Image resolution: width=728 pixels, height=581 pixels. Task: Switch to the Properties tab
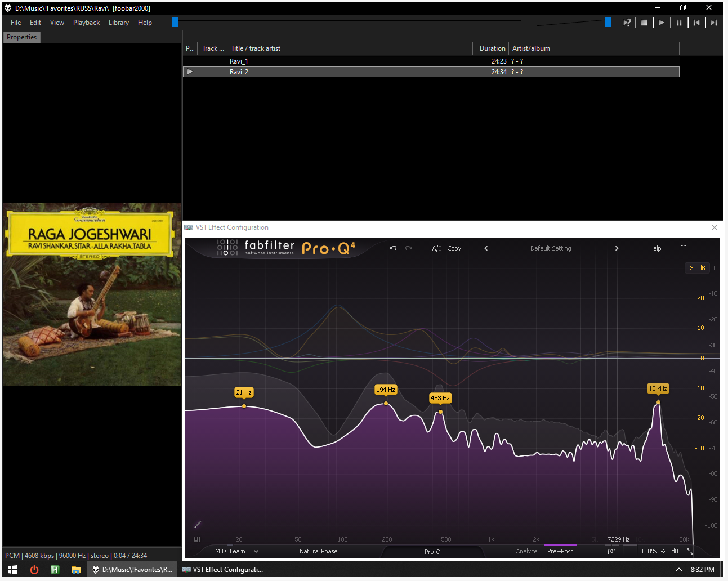click(x=21, y=37)
